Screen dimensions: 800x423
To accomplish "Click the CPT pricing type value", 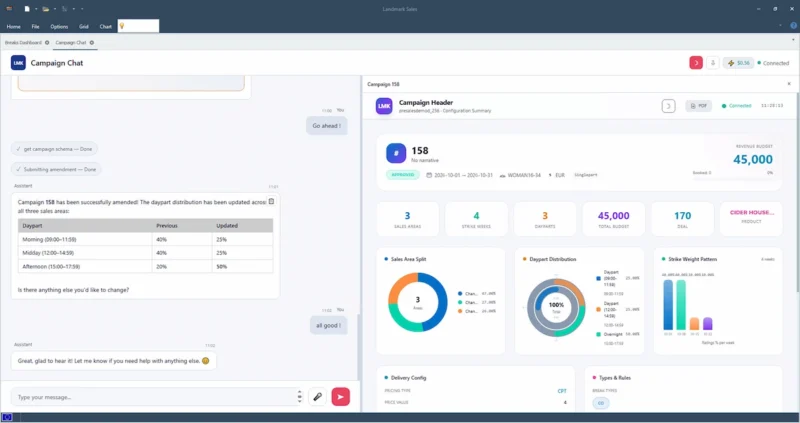I will 562,391.
